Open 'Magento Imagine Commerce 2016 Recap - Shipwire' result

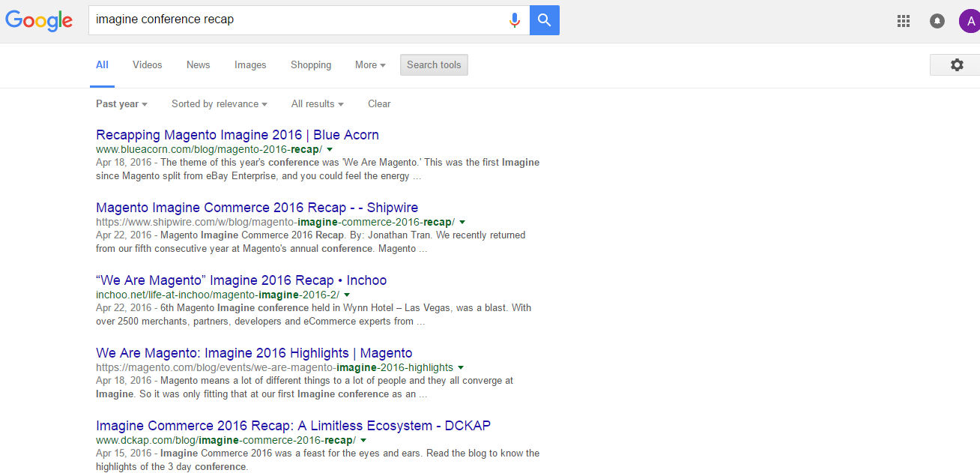coord(257,208)
